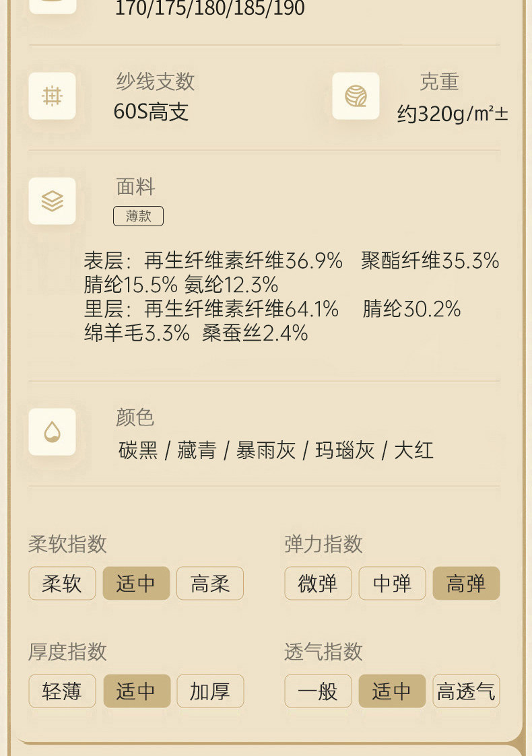
Task: Select 加厚 thickness option
Action: (210, 691)
